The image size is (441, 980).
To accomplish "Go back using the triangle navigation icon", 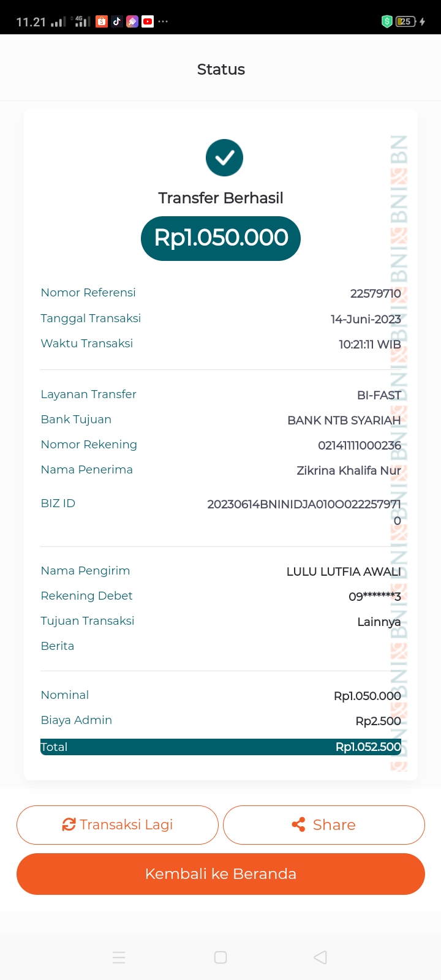I will (320, 957).
